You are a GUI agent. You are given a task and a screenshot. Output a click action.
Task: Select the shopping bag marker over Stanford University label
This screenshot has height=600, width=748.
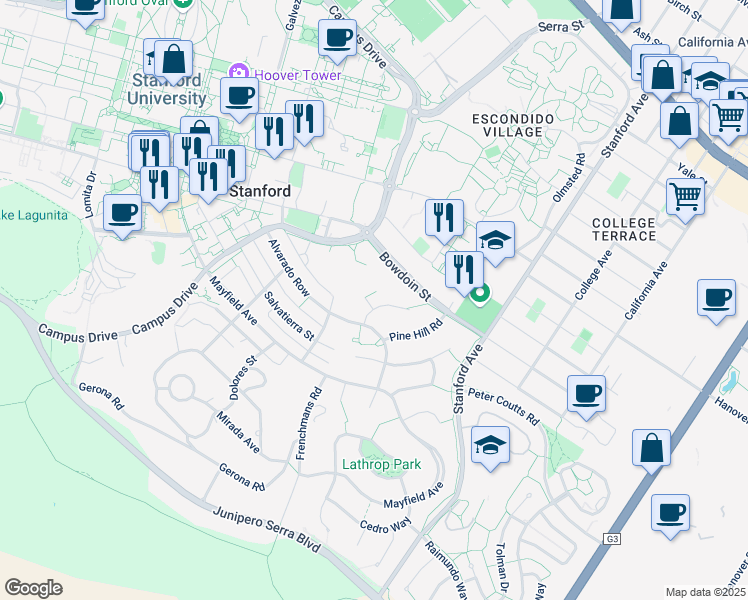click(174, 62)
